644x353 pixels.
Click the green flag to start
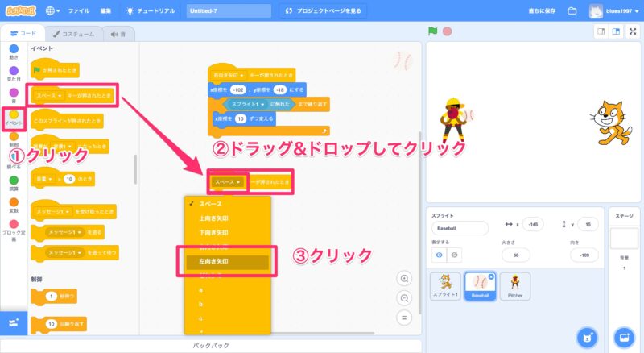433,31
